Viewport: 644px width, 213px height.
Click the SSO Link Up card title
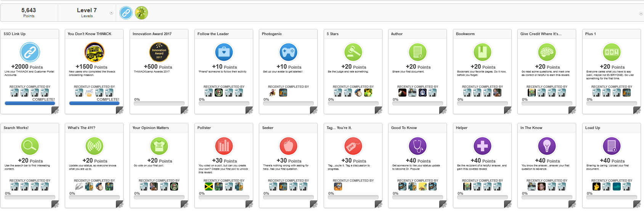click(14, 34)
